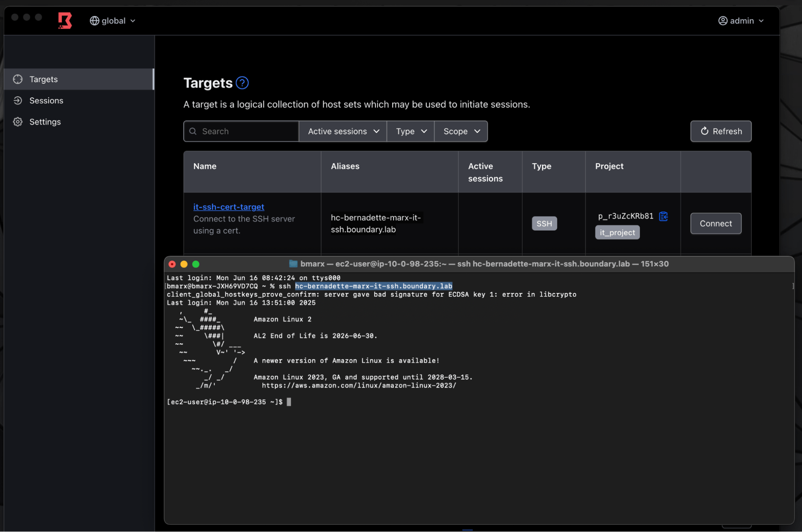Click the Settings gear icon in sidebar

[18, 121]
